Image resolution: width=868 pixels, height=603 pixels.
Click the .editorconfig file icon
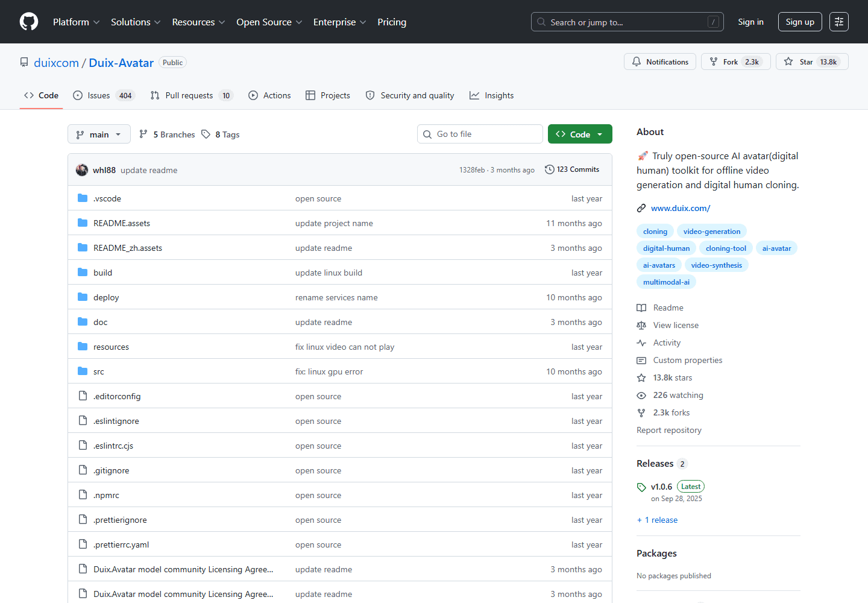83,396
